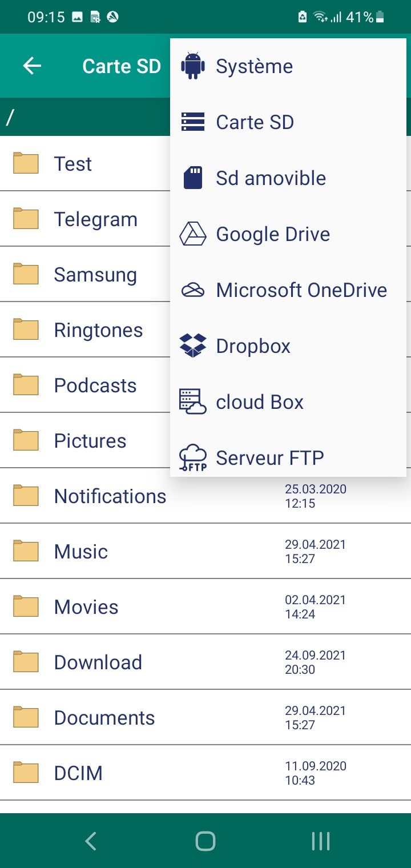411x868 pixels.
Task: Click the Serveur FTP cloud icon
Action: [x=192, y=457]
